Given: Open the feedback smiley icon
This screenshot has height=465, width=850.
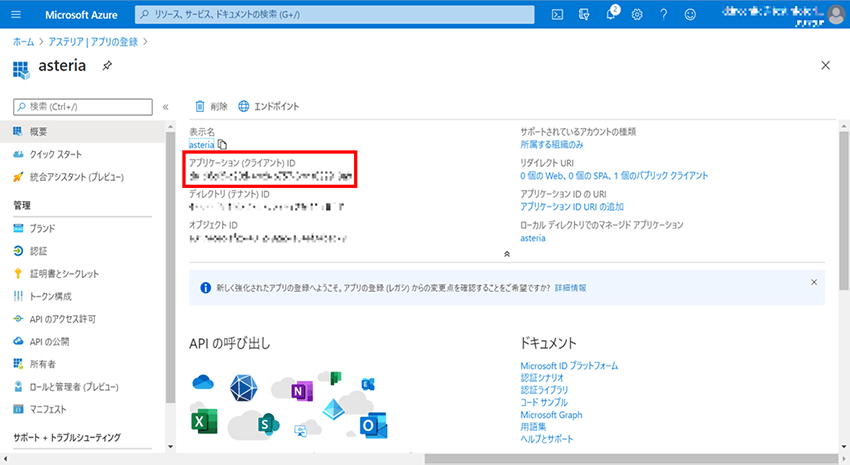Looking at the screenshot, I should pos(690,15).
